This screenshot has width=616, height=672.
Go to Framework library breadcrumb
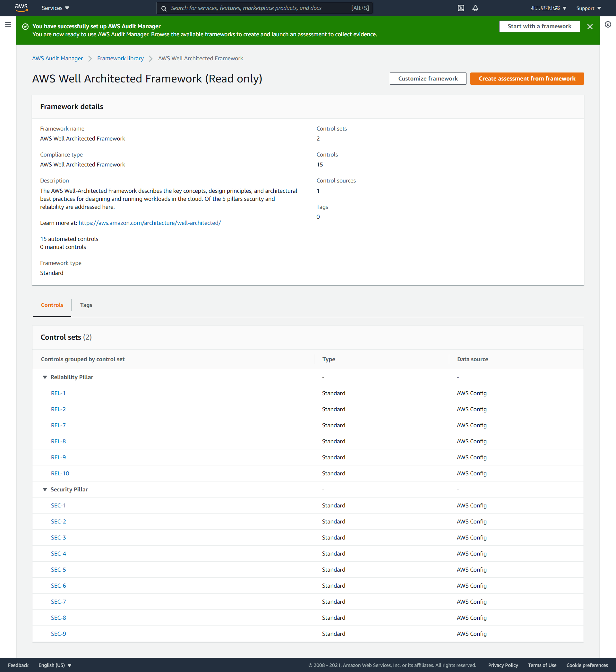pos(120,58)
